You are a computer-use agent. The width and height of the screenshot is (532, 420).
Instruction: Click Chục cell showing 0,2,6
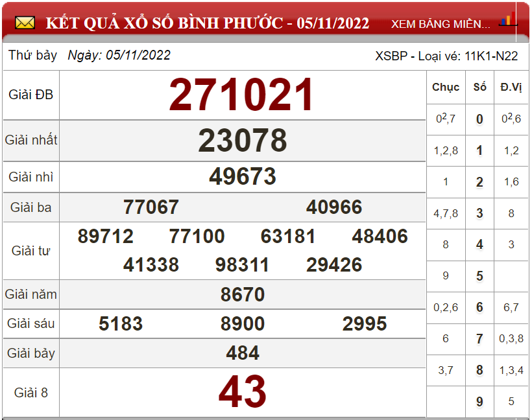pyautogui.click(x=446, y=307)
